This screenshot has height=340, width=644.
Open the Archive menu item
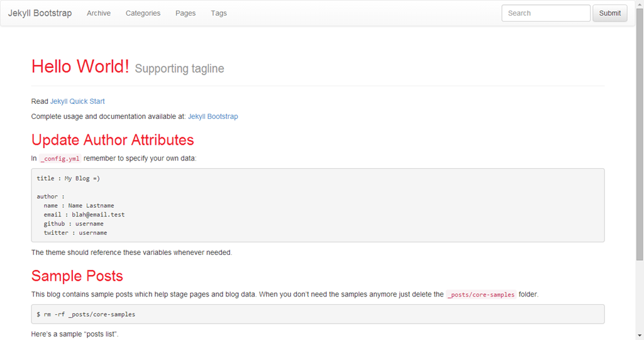(99, 13)
